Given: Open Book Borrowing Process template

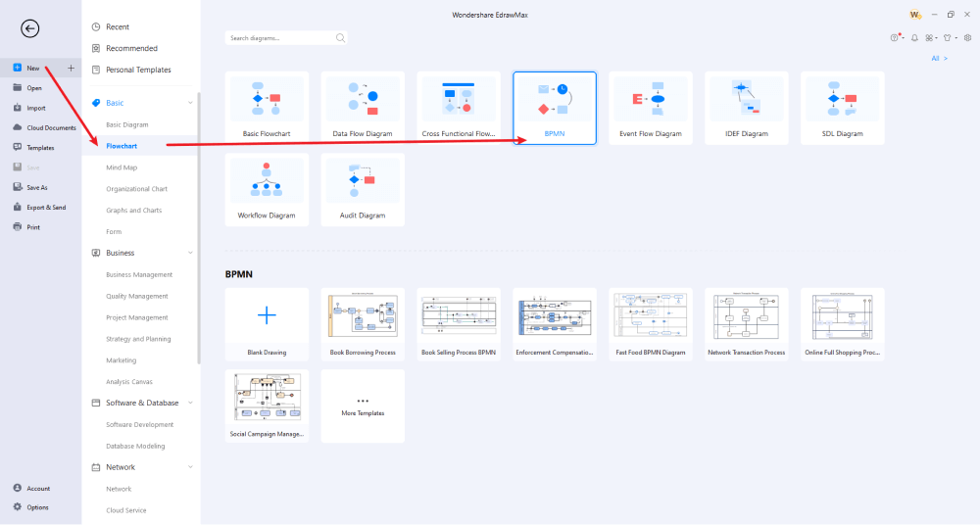Looking at the screenshot, I should [x=363, y=324].
